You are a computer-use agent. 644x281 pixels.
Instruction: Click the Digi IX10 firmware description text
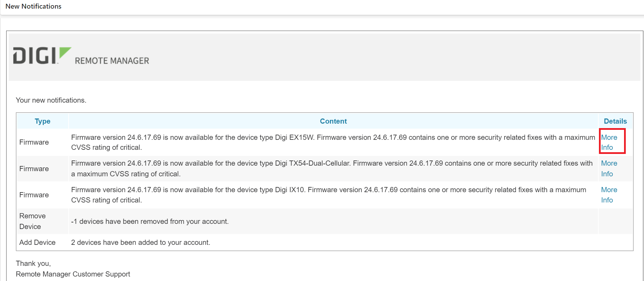click(x=329, y=195)
